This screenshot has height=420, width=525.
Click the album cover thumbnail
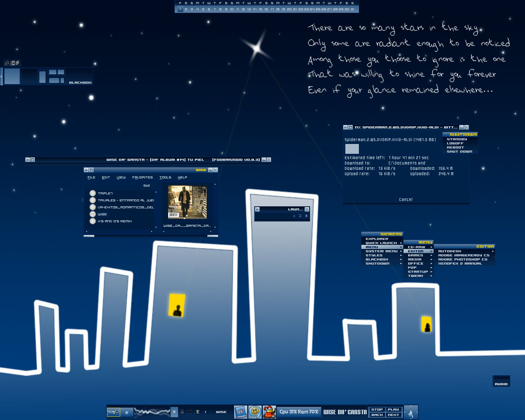click(187, 202)
